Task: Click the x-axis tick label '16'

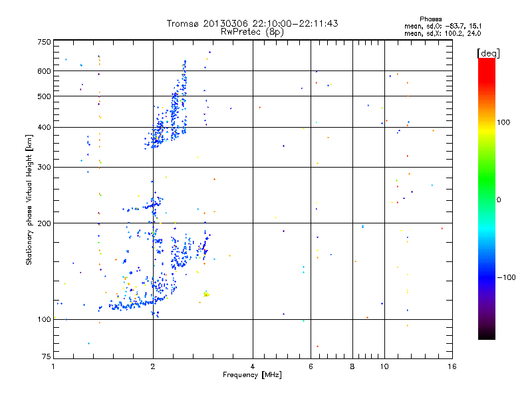Action: pyautogui.click(x=452, y=366)
